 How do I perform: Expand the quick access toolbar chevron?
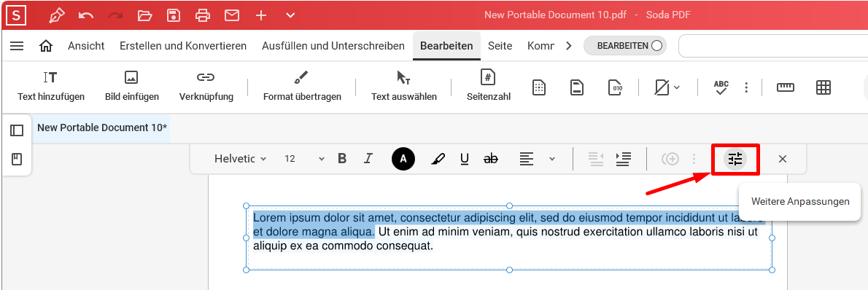(290, 15)
